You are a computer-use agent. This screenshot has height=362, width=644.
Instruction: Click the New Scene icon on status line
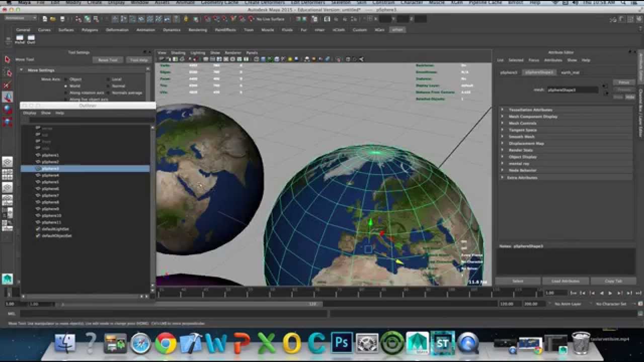pyautogui.click(x=45, y=19)
